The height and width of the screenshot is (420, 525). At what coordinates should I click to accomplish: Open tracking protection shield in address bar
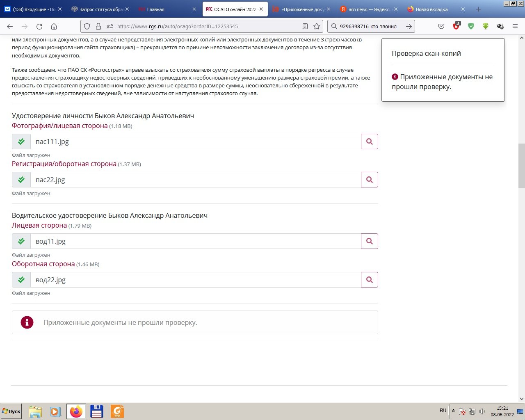(87, 26)
